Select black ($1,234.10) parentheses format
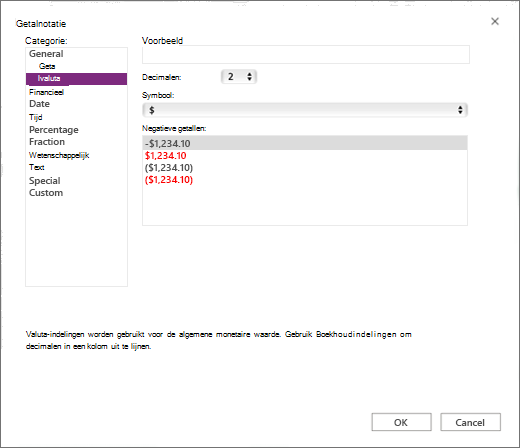Viewport: 520px width, 448px height. click(x=169, y=168)
